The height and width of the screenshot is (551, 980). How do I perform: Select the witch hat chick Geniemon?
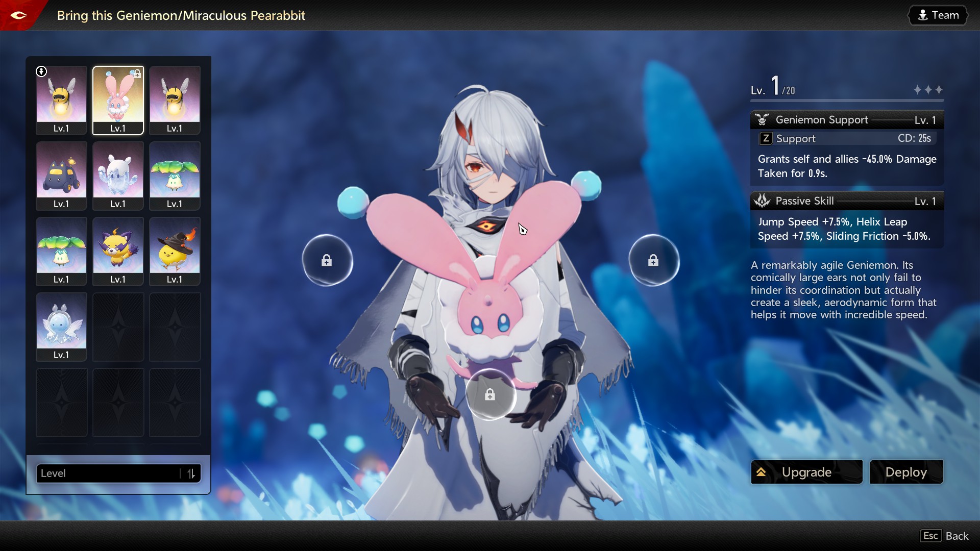(x=175, y=251)
